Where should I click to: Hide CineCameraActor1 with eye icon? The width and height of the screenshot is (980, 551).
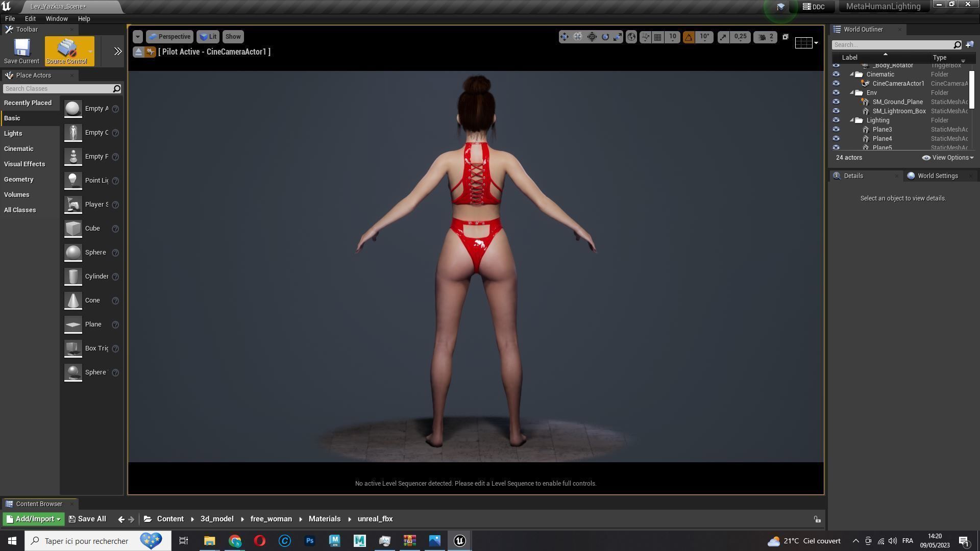tap(836, 84)
